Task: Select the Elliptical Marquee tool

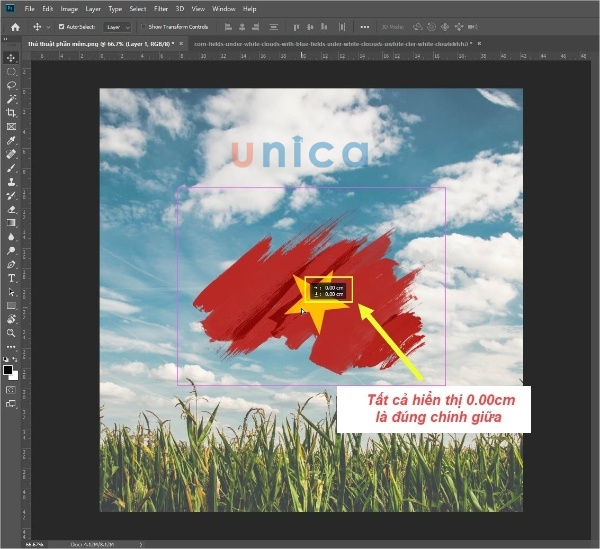Action: 11,72
